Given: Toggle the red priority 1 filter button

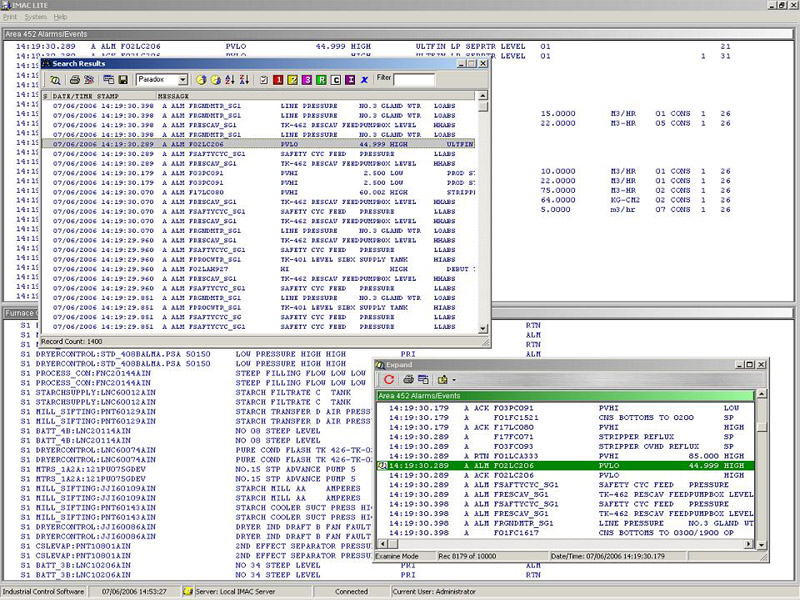Looking at the screenshot, I should (x=278, y=79).
